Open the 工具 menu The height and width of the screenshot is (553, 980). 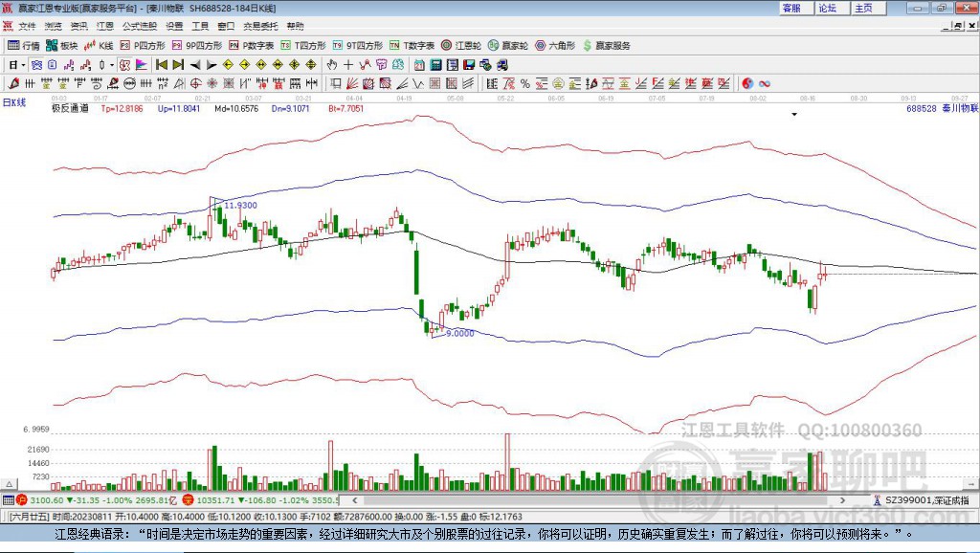click(200, 26)
